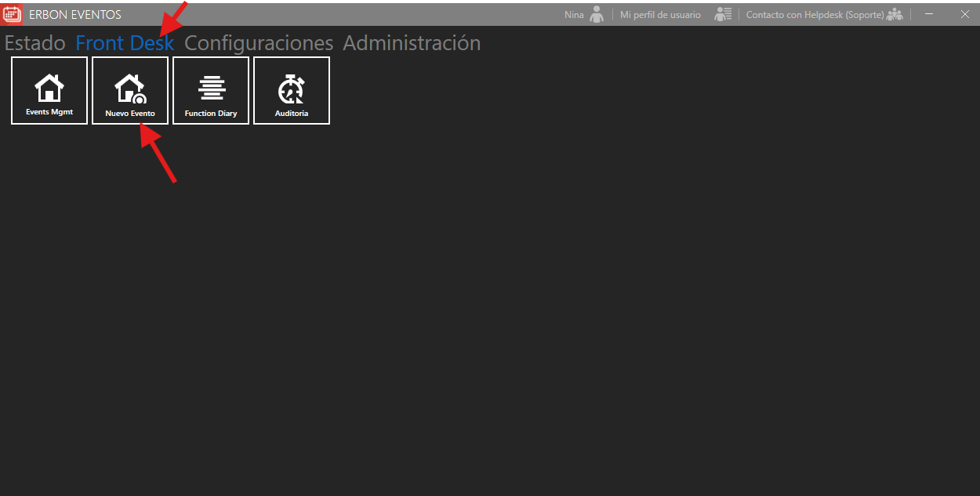Viewport: 980px width, 496px height.
Task: Click the Auditoria text label
Action: coord(292,114)
